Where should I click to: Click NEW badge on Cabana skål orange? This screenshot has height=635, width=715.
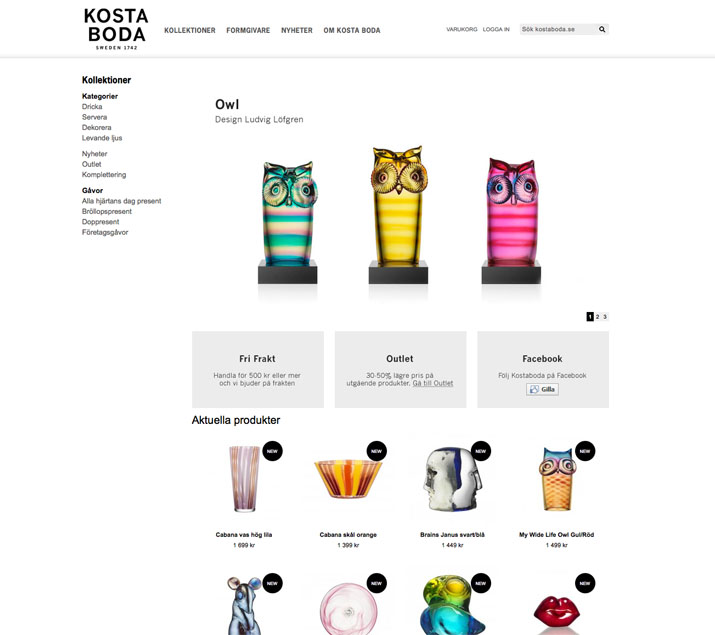pos(377,451)
